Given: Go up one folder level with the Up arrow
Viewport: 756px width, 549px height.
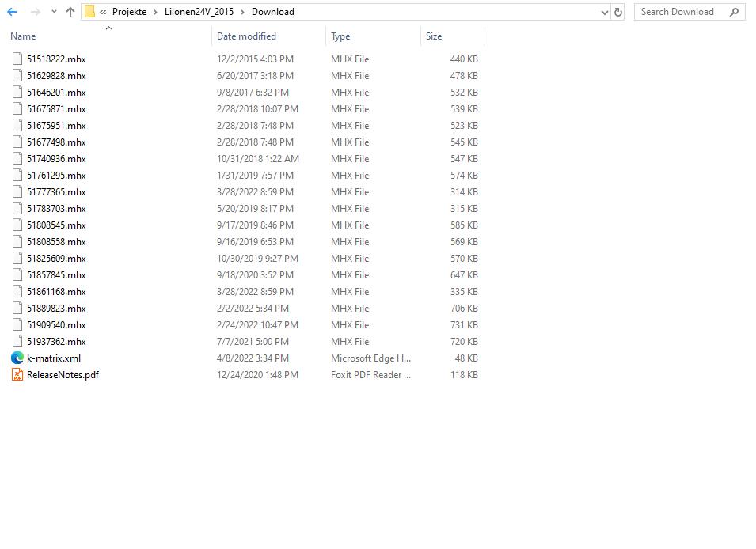Looking at the screenshot, I should pyautogui.click(x=70, y=12).
